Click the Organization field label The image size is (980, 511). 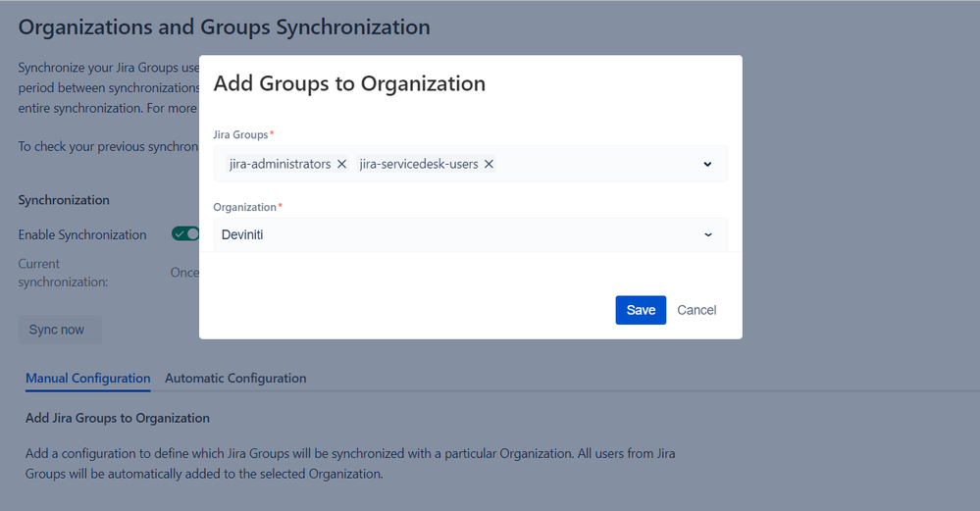[244, 207]
